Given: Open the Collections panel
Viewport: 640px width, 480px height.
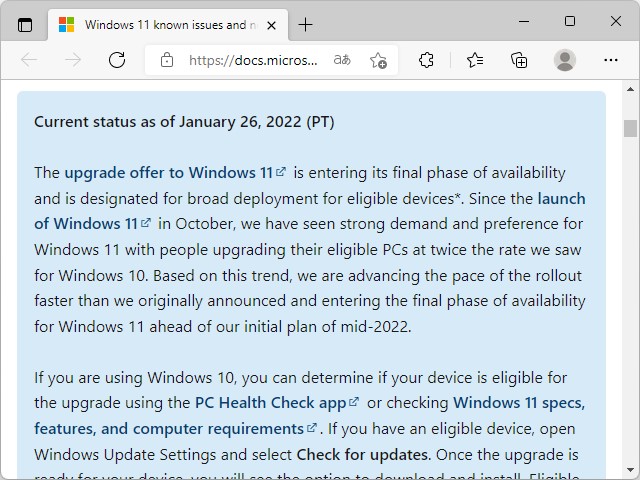Looking at the screenshot, I should 519,60.
